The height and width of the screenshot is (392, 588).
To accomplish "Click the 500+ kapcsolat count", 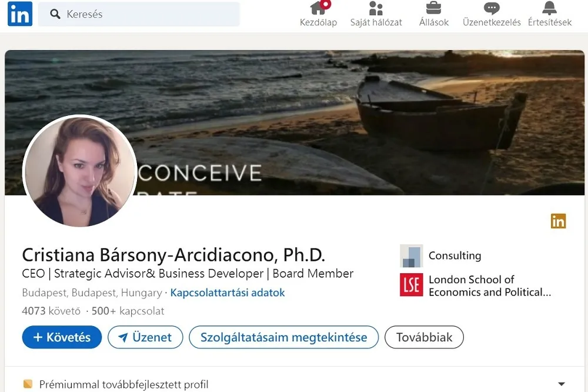I will [x=128, y=311].
